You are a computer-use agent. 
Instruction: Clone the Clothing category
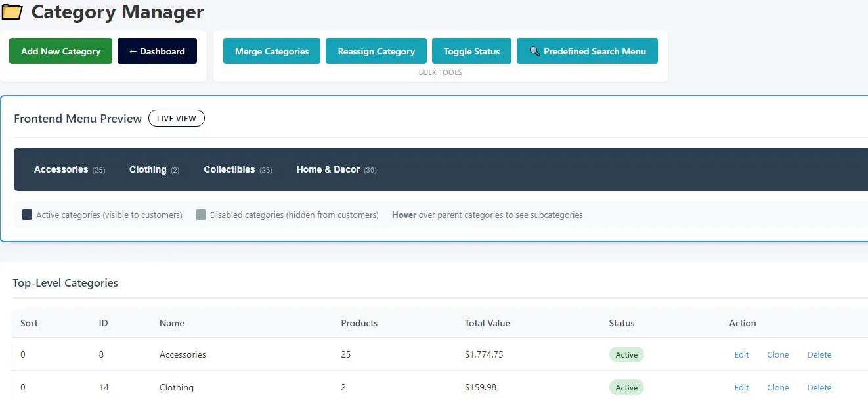pos(778,387)
